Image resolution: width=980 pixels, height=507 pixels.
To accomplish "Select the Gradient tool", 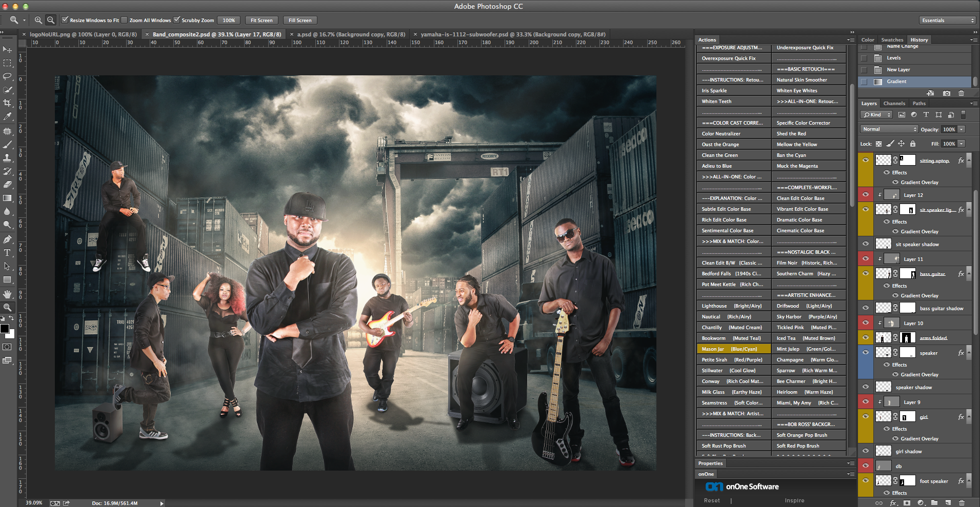I will pyautogui.click(x=7, y=198).
